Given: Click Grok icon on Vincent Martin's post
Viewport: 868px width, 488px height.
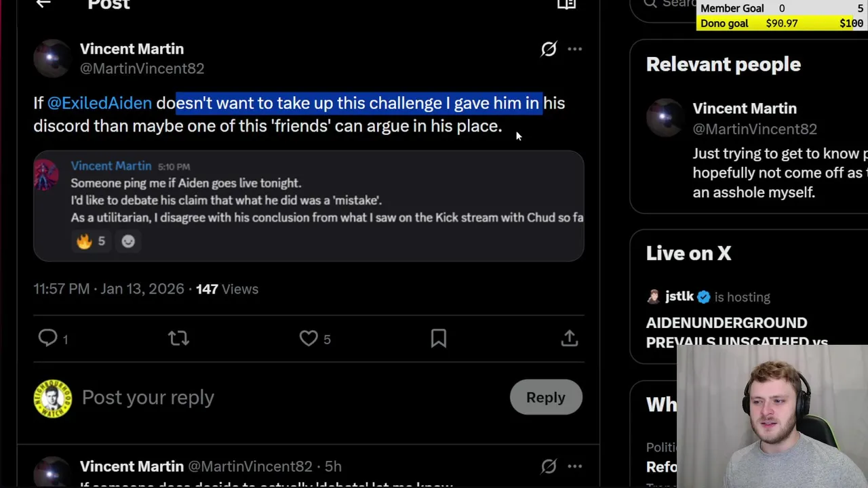Looking at the screenshot, I should pyautogui.click(x=549, y=49).
